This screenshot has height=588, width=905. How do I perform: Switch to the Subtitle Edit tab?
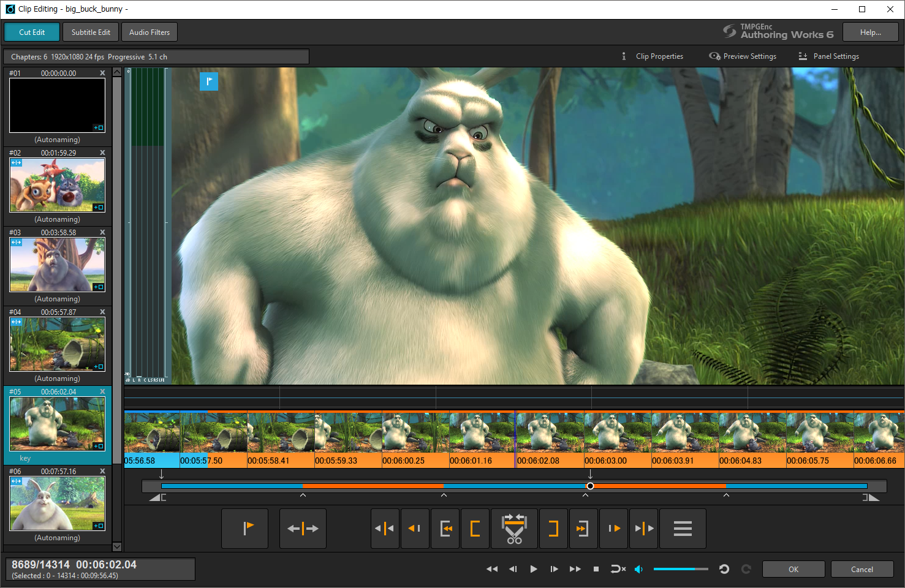[x=91, y=32]
